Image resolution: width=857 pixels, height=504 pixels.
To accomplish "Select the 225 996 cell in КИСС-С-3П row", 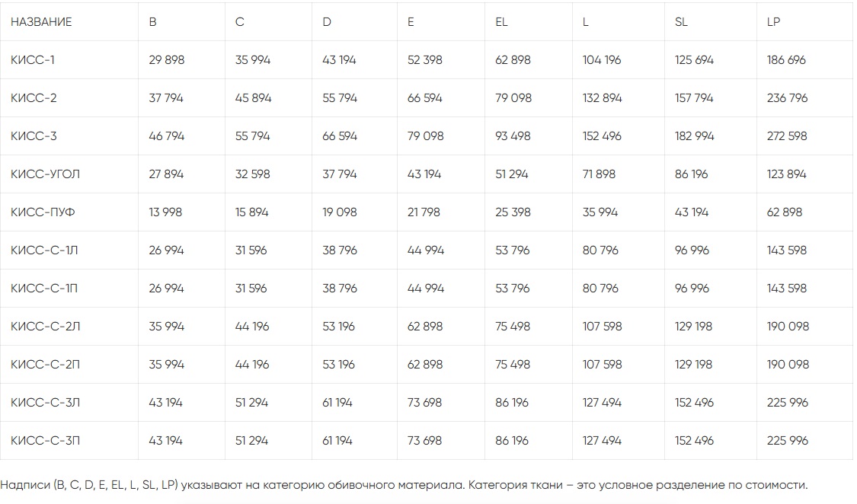I will (x=787, y=441).
